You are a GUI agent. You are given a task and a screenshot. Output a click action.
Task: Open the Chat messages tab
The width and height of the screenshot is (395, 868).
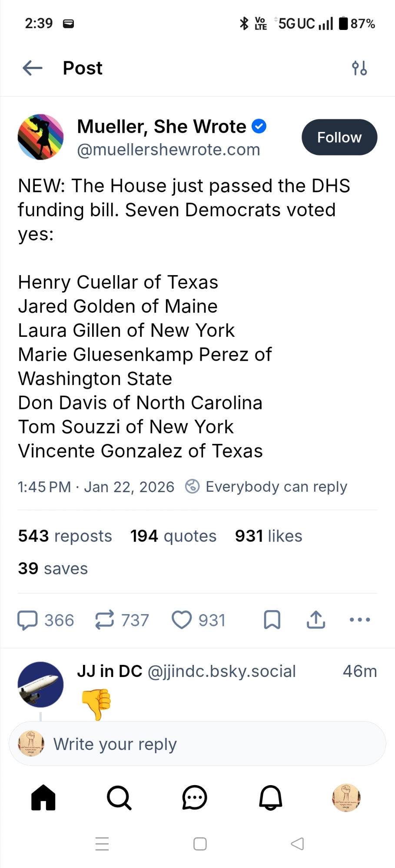[x=195, y=798]
